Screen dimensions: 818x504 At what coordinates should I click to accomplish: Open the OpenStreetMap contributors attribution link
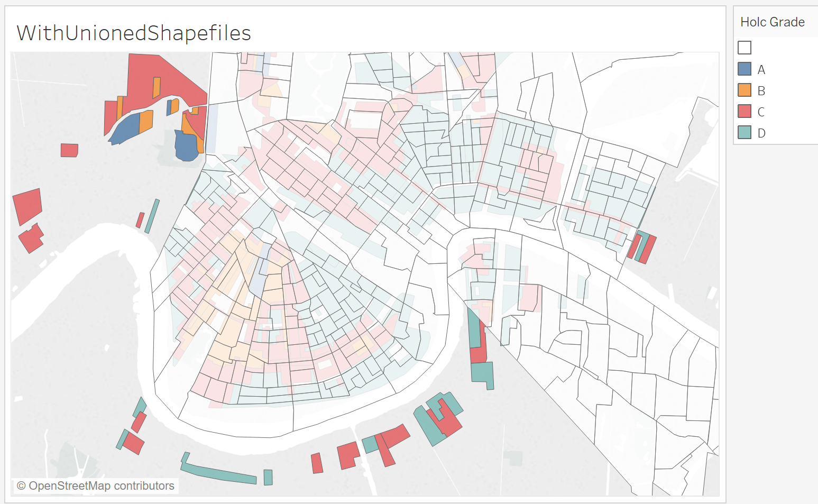pyautogui.click(x=94, y=485)
